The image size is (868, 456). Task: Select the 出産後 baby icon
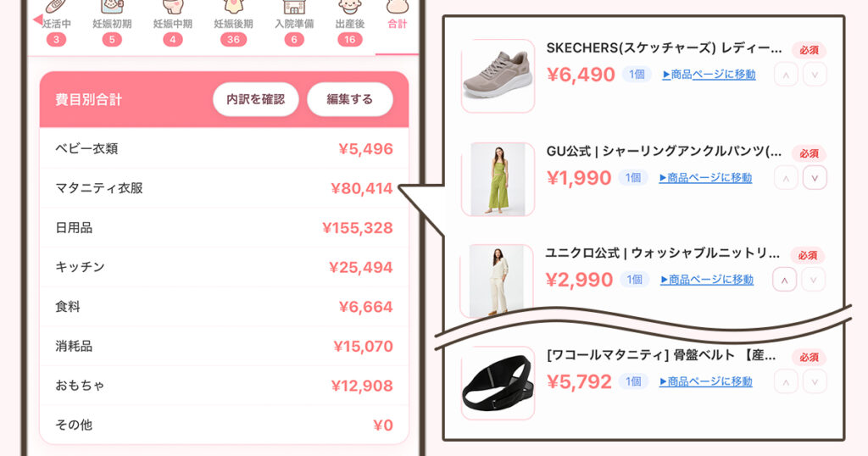350,7
